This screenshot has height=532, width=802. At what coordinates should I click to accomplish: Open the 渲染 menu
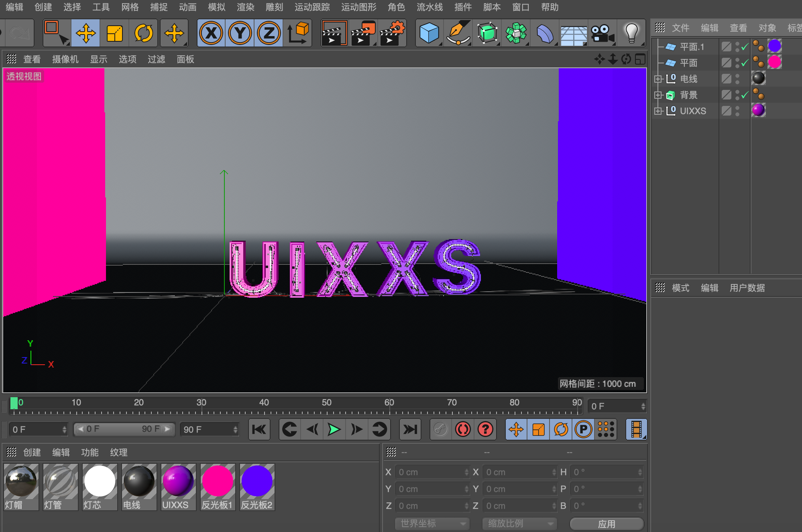pyautogui.click(x=245, y=7)
